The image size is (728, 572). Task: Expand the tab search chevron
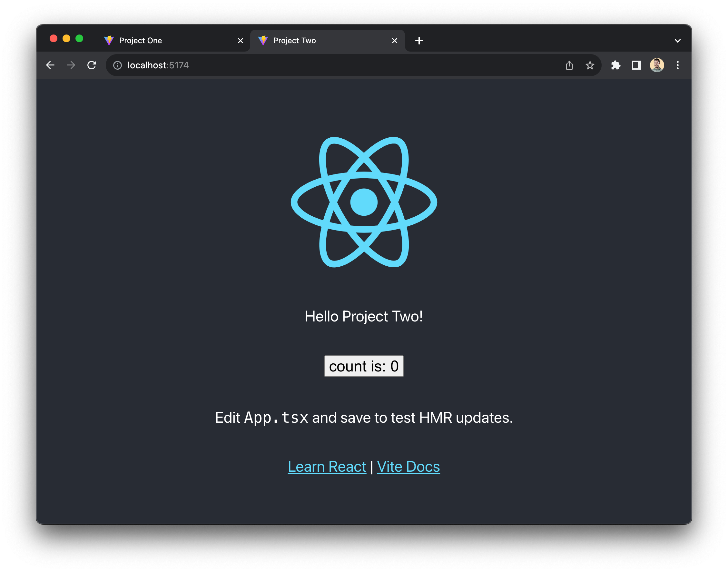point(677,41)
